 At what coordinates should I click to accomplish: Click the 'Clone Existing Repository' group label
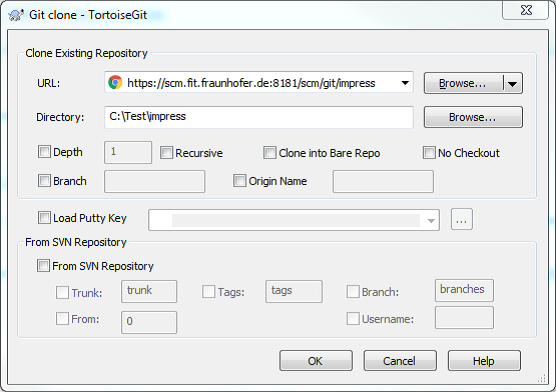[x=86, y=53]
